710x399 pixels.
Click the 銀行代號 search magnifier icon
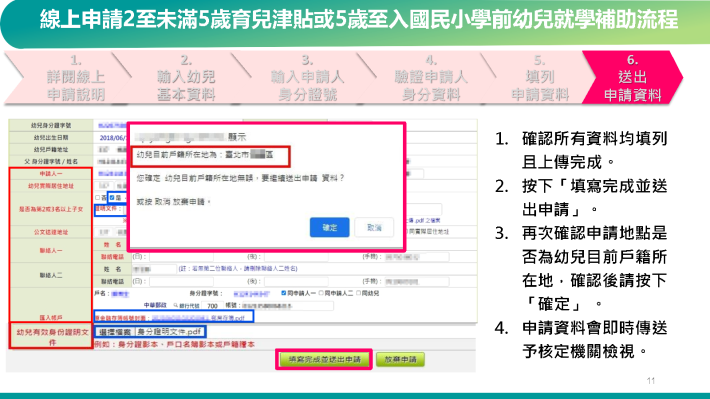(x=176, y=306)
